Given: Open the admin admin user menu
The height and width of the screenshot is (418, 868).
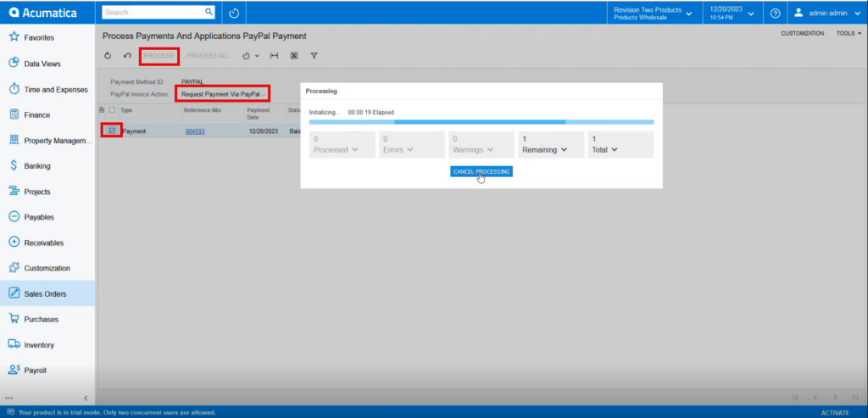Looking at the screenshot, I should (x=827, y=13).
